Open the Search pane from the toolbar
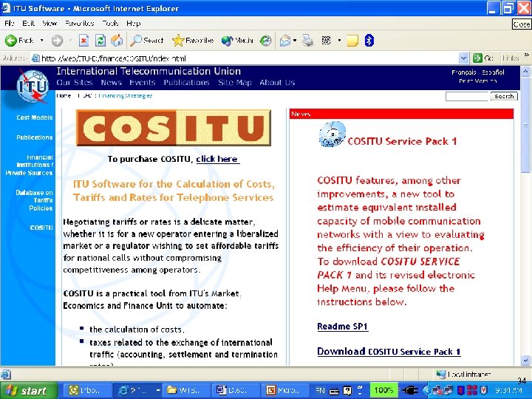Viewport: 532px width, 399px height. [147, 41]
